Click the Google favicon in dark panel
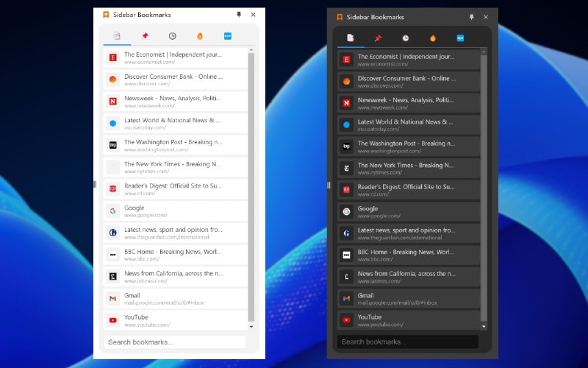 346,211
